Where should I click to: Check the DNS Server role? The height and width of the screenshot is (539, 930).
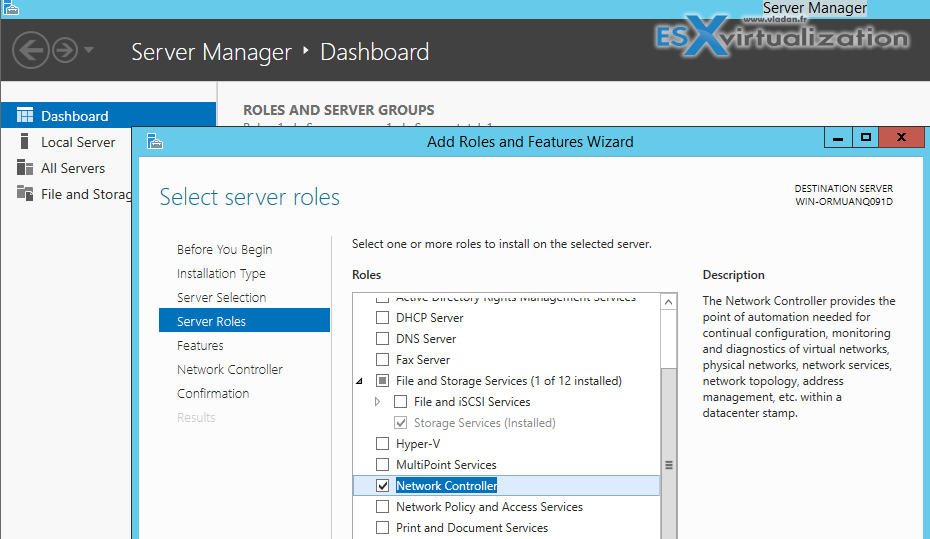click(x=383, y=339)
